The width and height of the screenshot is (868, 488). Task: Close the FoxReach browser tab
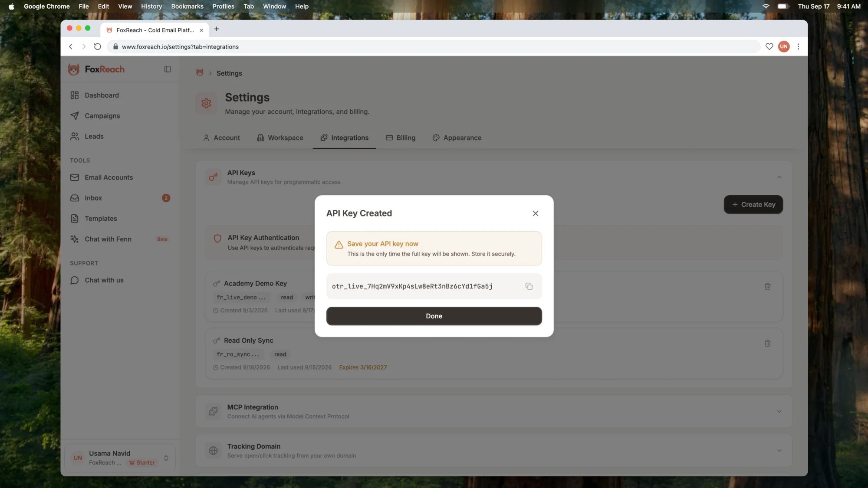pos(201,30)
